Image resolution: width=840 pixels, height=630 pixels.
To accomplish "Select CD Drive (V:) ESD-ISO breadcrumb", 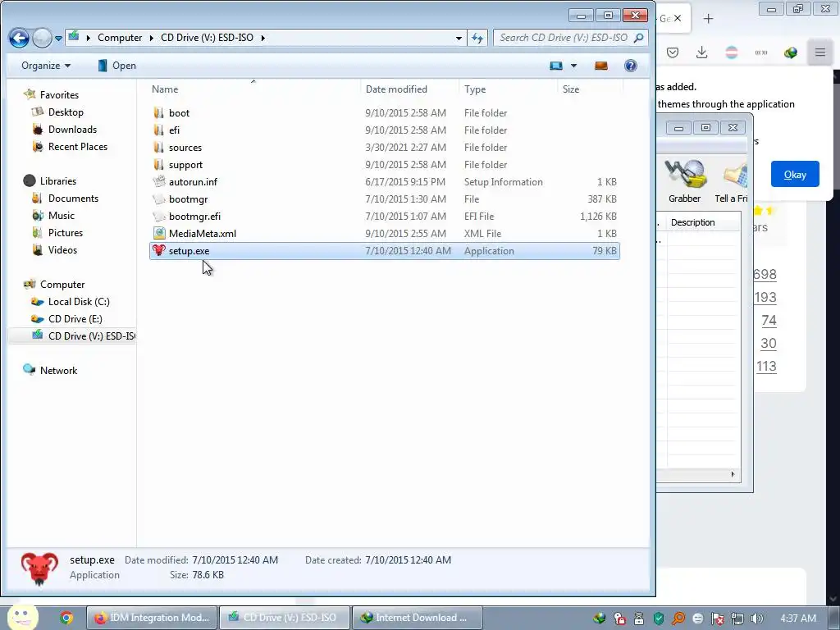I will (x=207, y=38).
